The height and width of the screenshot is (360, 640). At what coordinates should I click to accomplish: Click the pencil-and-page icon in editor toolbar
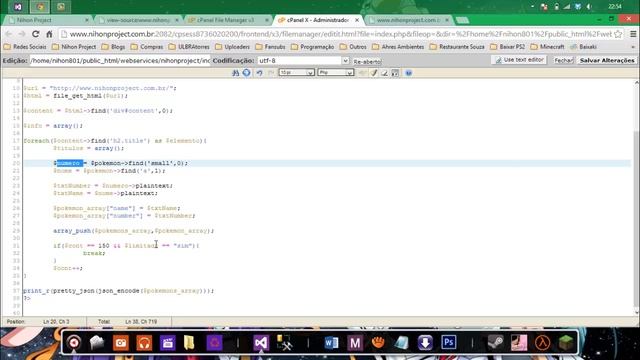pyautogui.click(x=384, y=73)
